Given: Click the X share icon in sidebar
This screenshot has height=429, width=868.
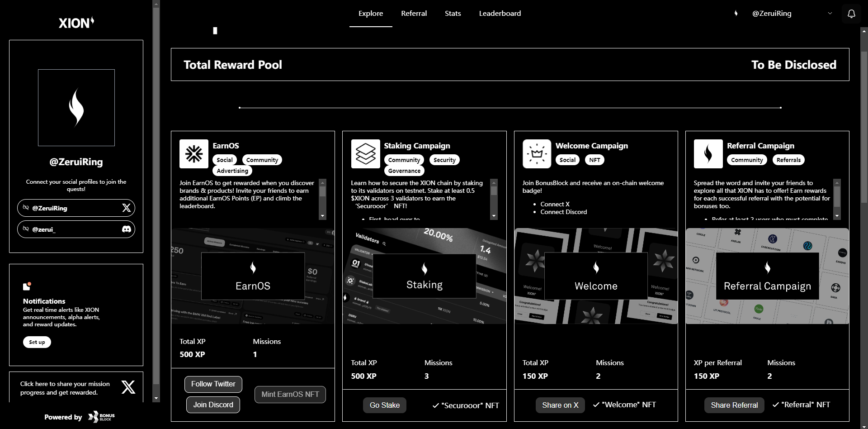Looking at the screenshot, I should coord(128,387).
